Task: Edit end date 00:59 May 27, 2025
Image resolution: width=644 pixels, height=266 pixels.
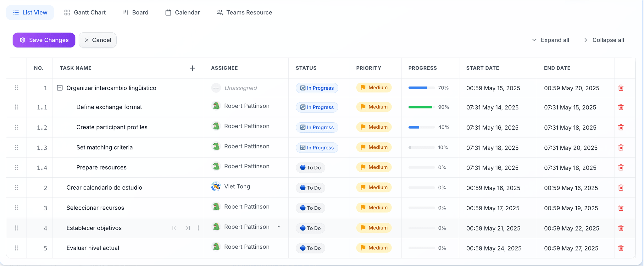Action: pyautogui.click(x=571, y=248)
